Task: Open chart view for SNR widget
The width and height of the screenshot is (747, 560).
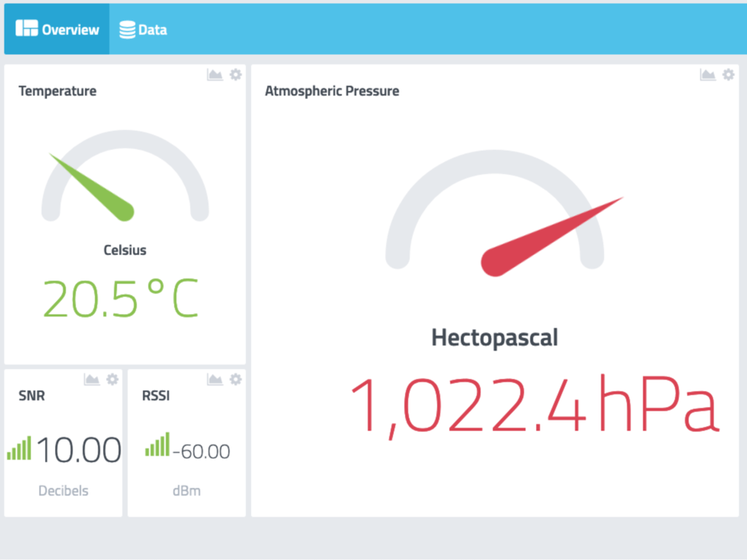Action: (x=92, y=379)
